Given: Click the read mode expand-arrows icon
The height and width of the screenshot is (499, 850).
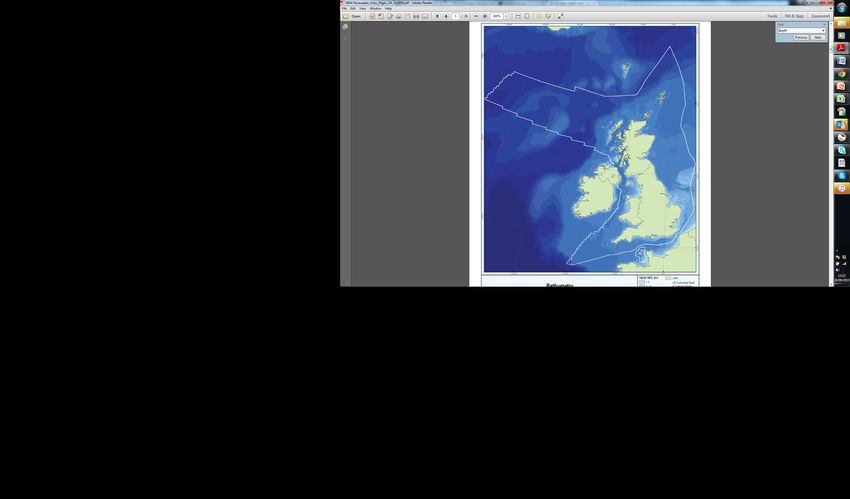Looking at the screenshot, I should [x=561, y=16].
